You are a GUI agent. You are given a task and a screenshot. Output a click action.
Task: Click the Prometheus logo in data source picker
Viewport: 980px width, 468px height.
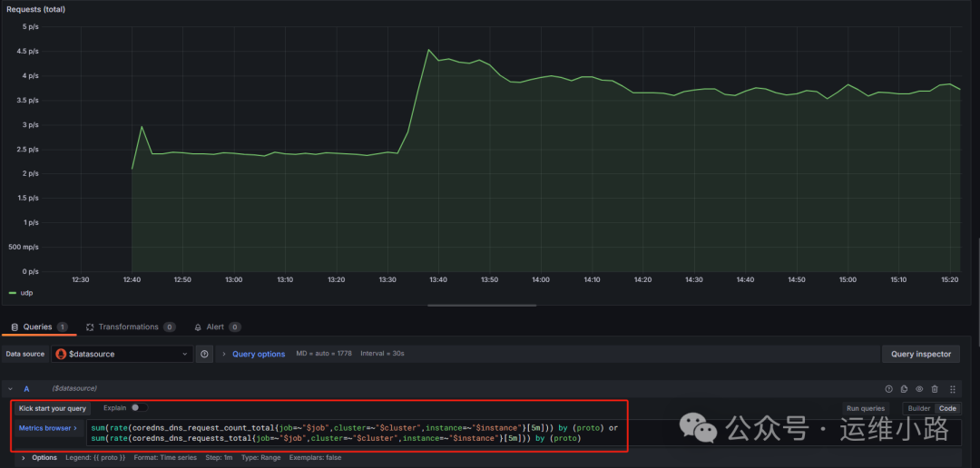point(62,354)
